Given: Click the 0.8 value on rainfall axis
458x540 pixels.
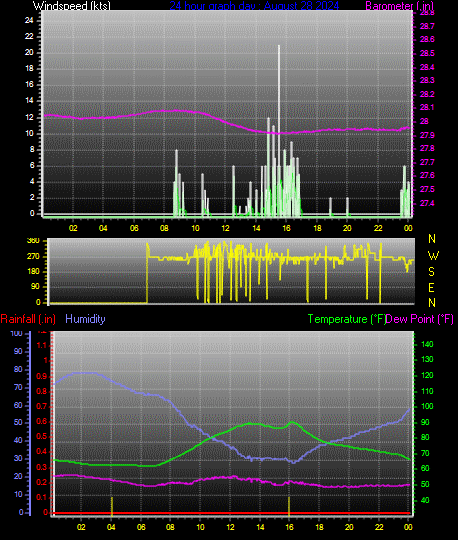Looking at the screenshot, I should click(42, 391).
